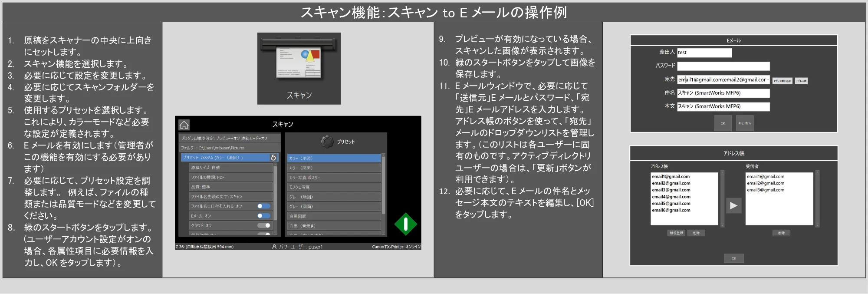The height and width of the screenshot is (294, 868).
Task: Click アドレス帳に追加 button
Action: pos(783,81)
